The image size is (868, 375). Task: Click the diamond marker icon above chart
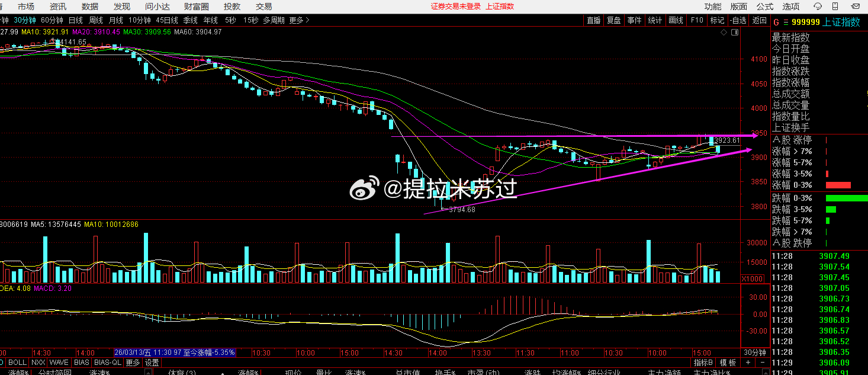click(724, 32)
